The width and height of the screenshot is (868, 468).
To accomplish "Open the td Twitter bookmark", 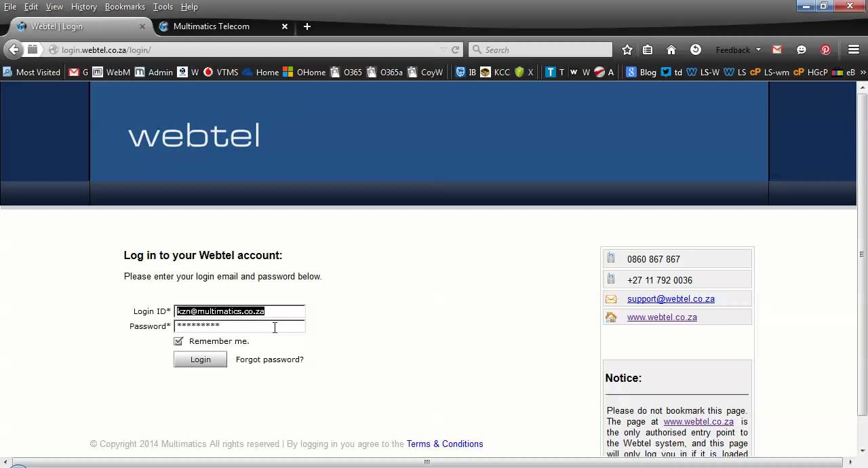I will click(672, 72).
